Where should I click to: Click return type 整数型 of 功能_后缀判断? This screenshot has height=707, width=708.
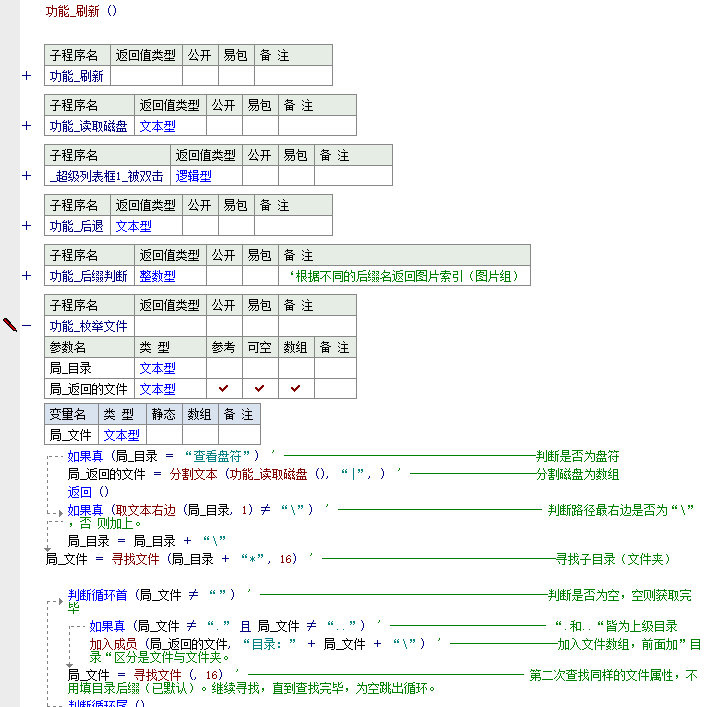[x=158, y=276]
